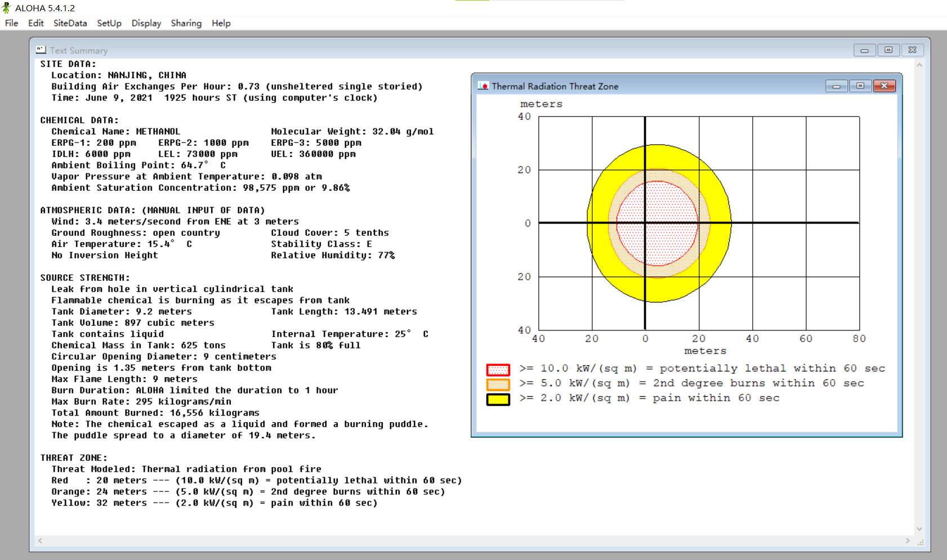
Task: Click the Thermal Radiation Threat Zone window icon
Action: (x=483, y=86)
